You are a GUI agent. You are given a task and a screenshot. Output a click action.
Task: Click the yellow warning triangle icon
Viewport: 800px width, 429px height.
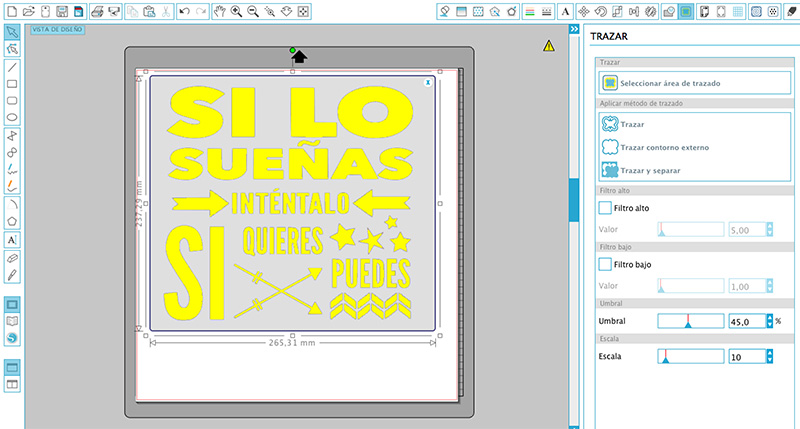click(548, 46)
